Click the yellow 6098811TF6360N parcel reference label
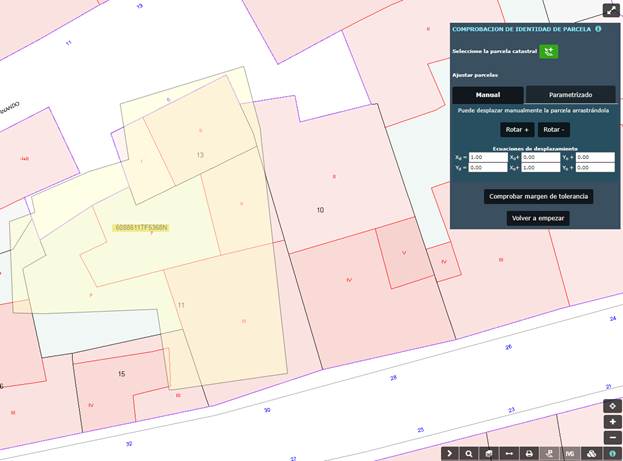 click(141, 228)
